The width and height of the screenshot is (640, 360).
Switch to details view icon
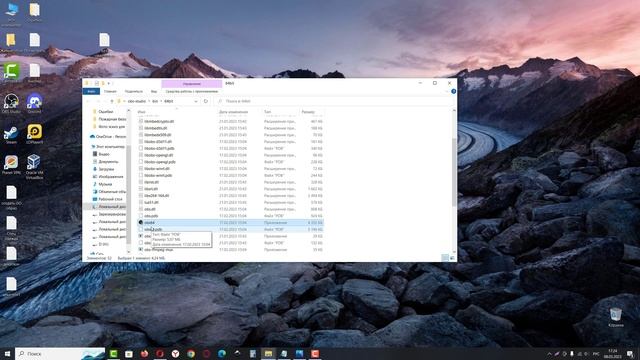point(445,258)
